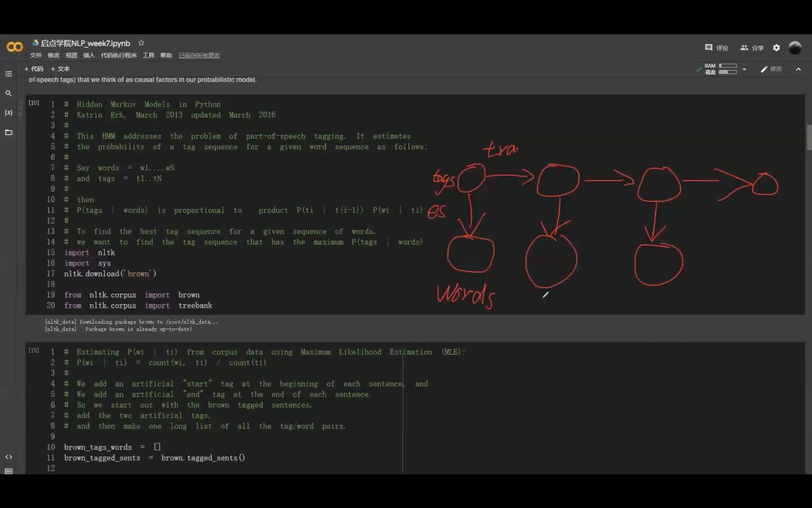Open the variables {x} sidebar panel
Viewport: 812px width, 508px height.
(x=8, y=113)
